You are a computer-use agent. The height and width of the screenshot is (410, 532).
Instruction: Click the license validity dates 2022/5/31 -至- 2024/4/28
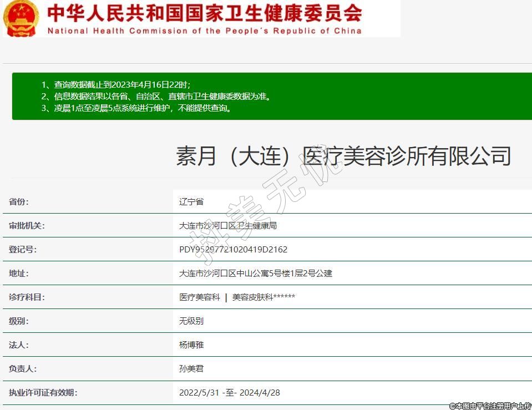(230, 393)
